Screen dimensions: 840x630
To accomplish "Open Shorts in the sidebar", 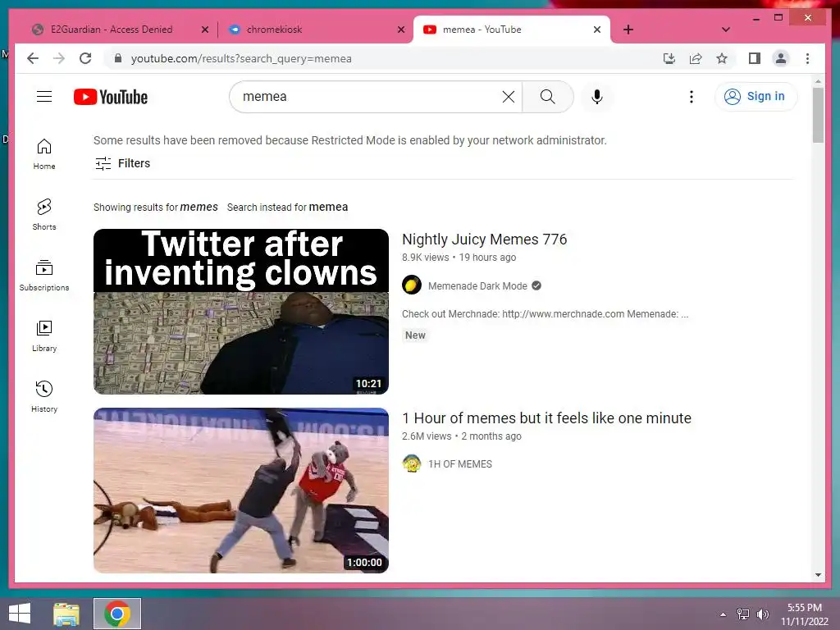I will click(x=44, y=214).
